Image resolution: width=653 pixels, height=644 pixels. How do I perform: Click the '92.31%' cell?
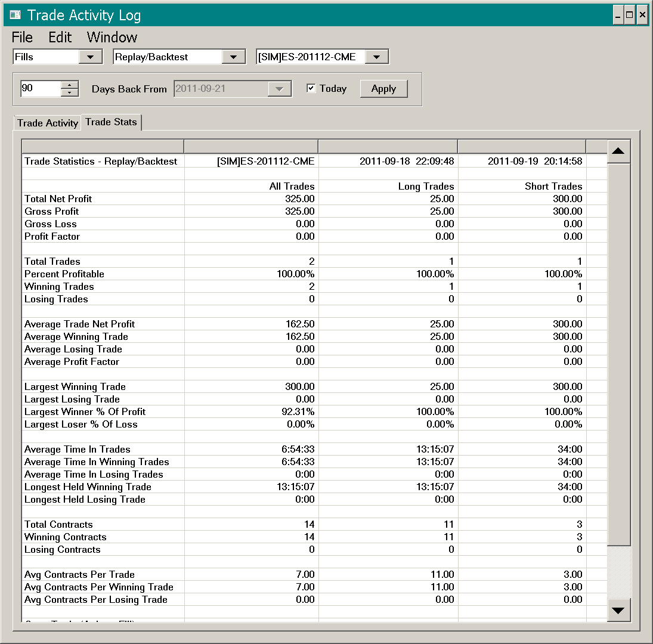point(298,411)
